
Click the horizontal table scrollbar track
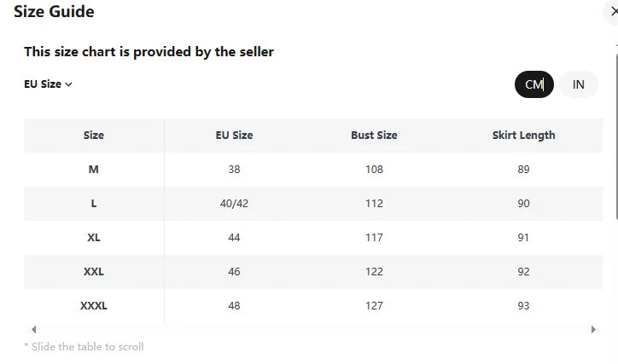pyautogui.click(x=313, y=329)
